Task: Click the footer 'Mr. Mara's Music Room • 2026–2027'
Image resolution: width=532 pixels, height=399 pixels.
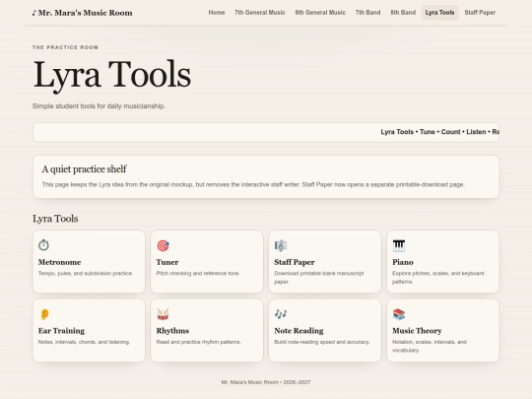Action: 266,382
